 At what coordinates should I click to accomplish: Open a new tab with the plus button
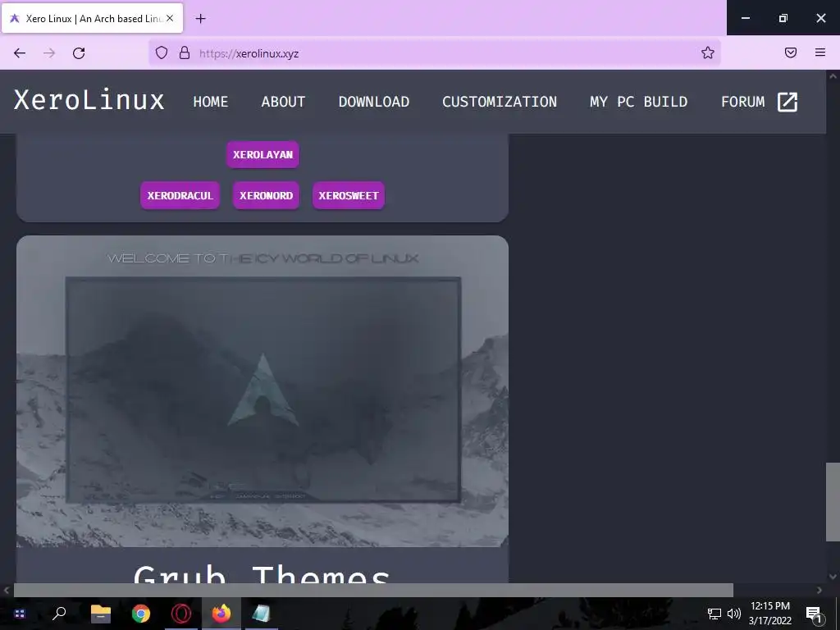(x=200, y=19)
